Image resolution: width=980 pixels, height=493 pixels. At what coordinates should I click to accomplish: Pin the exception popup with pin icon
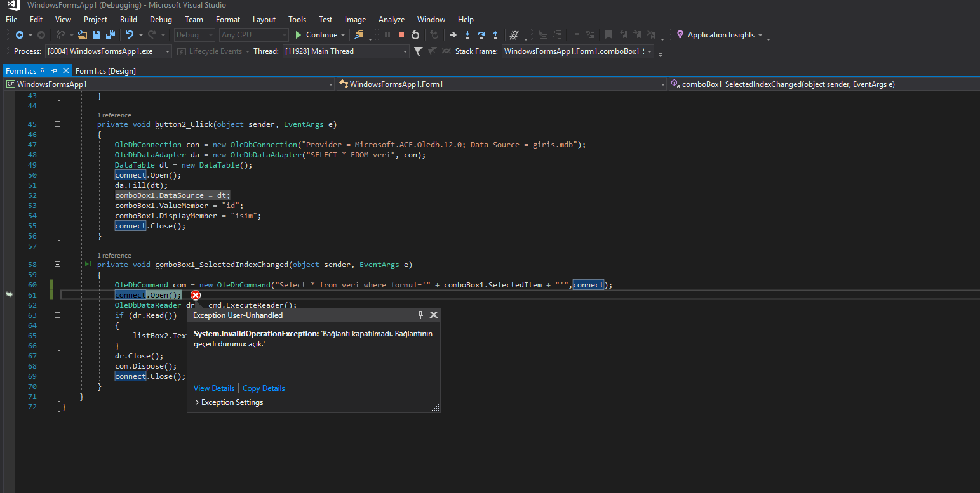click(420, 315)
